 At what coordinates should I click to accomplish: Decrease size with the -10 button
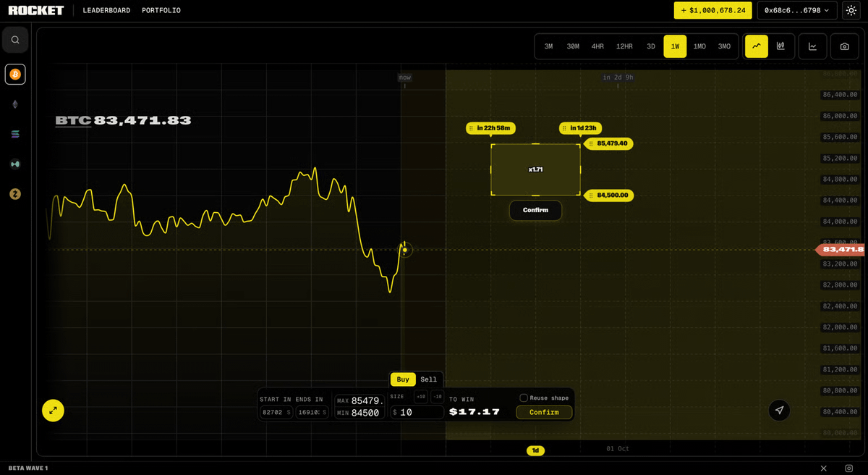click(x=438, y=396)
